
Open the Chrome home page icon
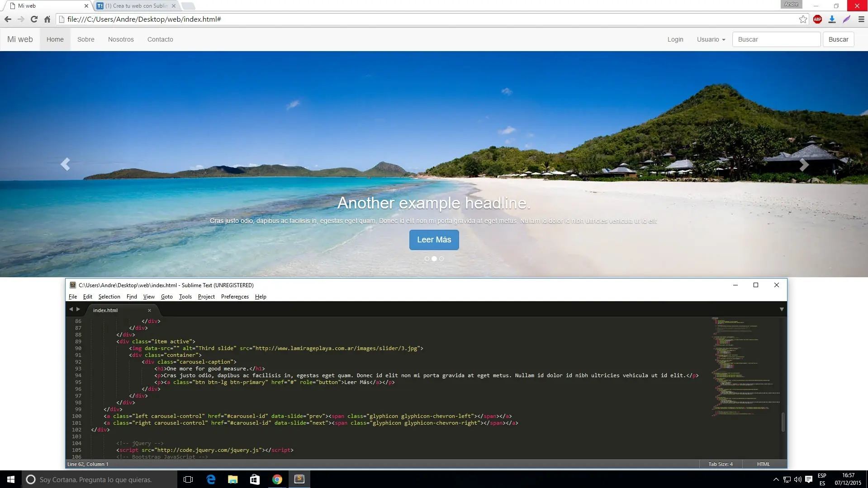[47, 19]
